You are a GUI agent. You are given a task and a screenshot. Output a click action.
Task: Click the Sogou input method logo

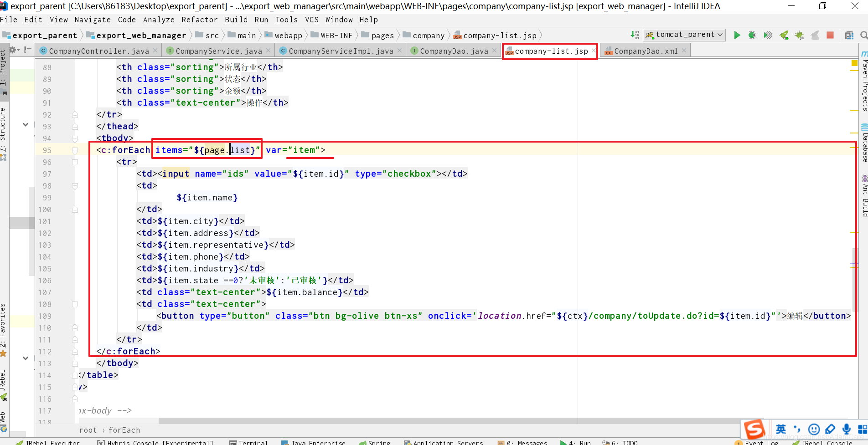pyautogui.click(x=754, y=429)
